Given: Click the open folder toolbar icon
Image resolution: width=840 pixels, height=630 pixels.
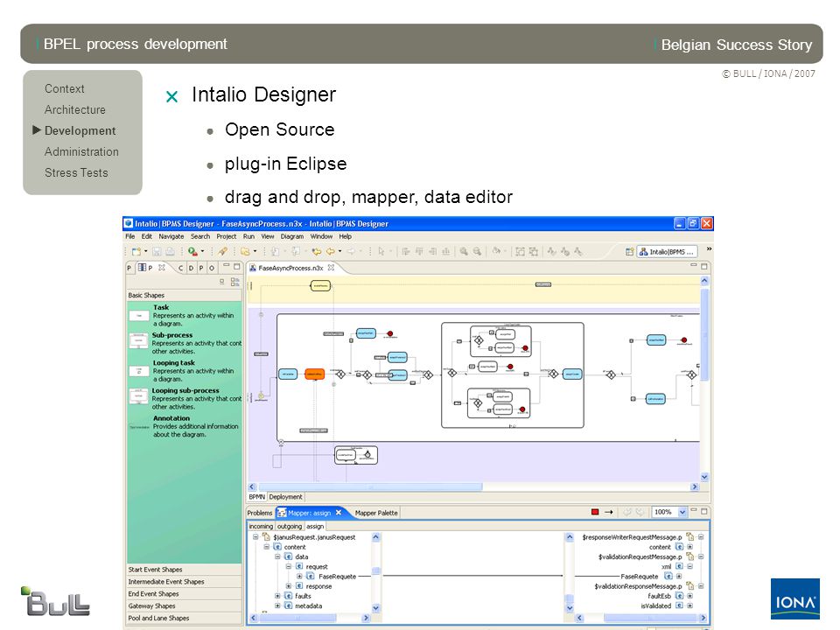Looking at the screenshot, I should pyautogui.click(x=245, y=251).
